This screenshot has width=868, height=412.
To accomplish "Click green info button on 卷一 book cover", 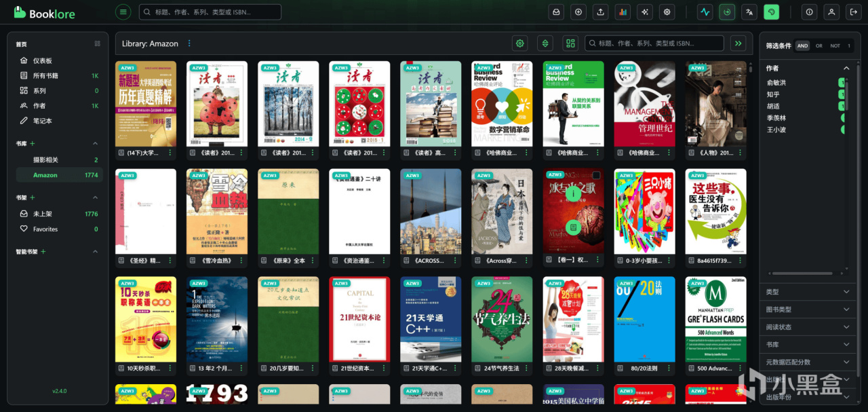I will pyautogui.click(x=573, y=193).
